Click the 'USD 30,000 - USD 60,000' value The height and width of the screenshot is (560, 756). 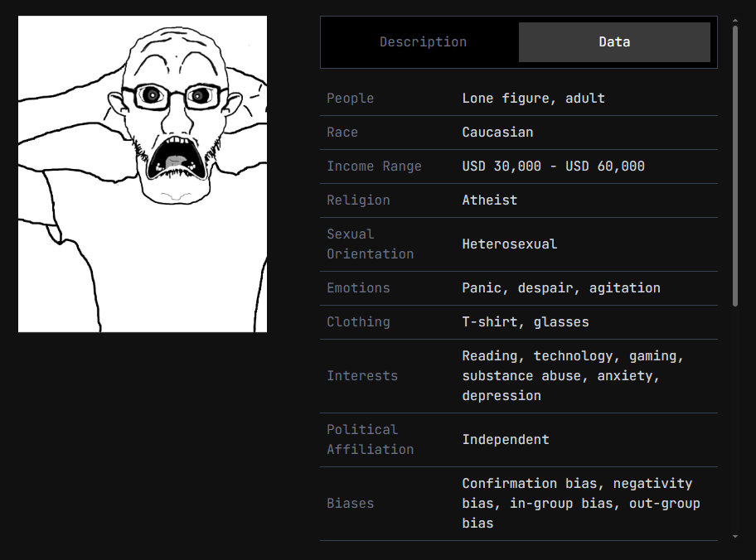point(553,167)
